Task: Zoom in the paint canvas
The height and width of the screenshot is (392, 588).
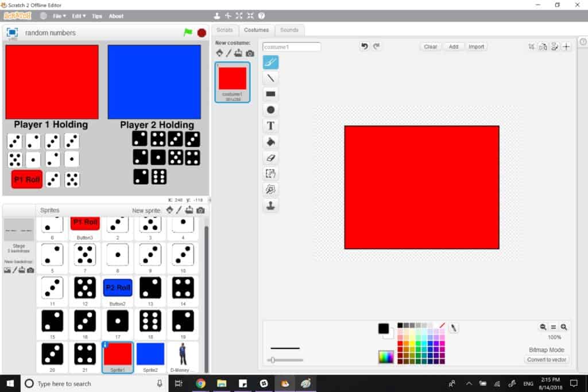Action: (564, 327)
